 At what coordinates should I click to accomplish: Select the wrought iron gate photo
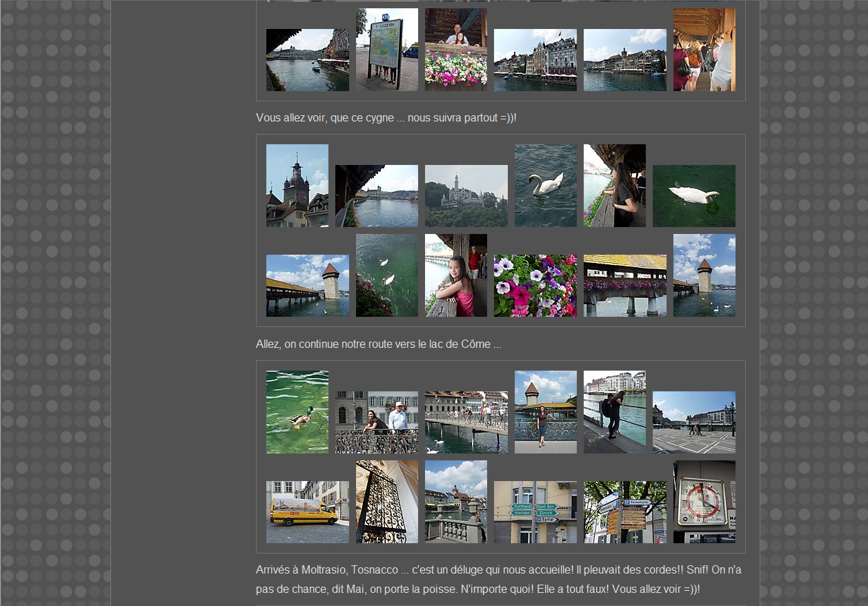(x=386, y=502)
